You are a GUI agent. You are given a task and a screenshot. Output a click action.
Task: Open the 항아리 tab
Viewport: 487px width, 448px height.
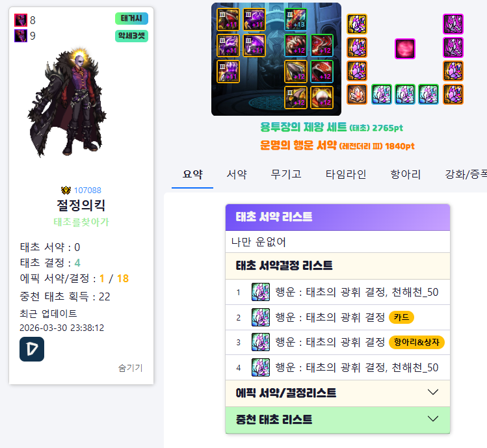[405, 174]
